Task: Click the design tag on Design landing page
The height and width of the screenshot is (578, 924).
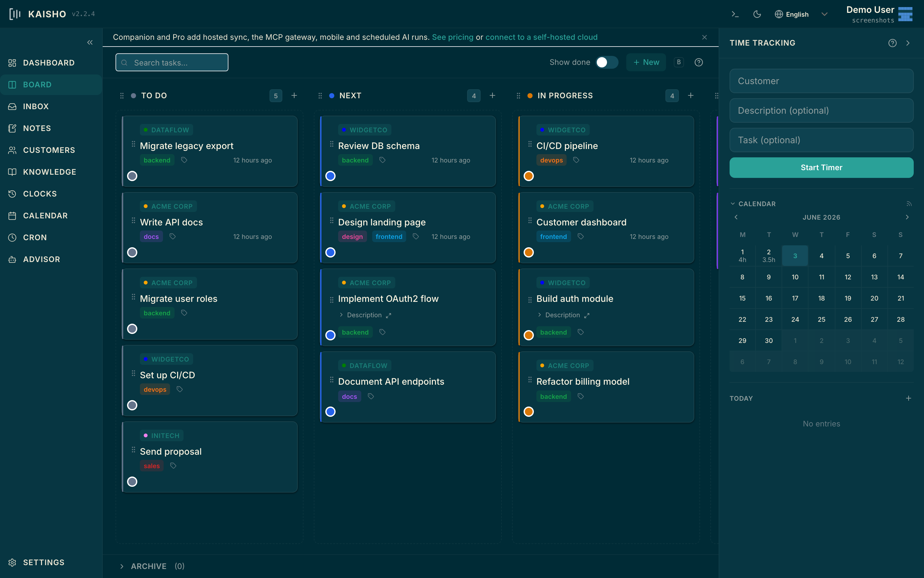Action: 352,237
